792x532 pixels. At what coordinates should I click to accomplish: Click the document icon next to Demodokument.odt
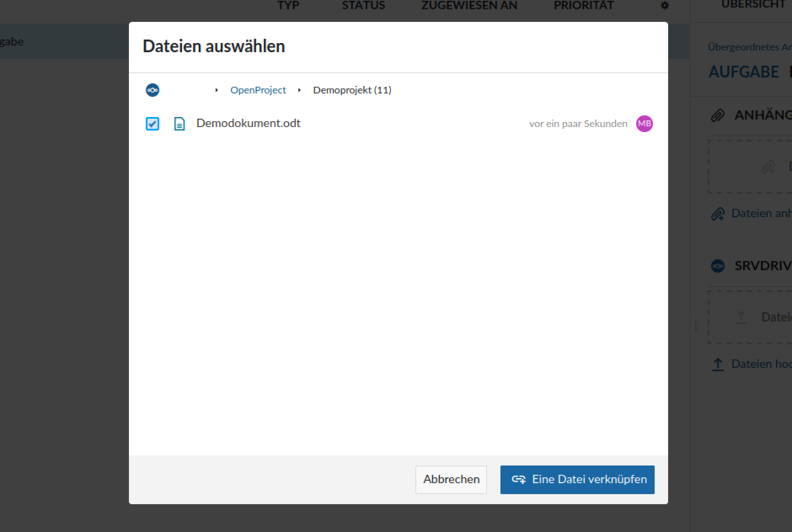(x=179, y=124)
